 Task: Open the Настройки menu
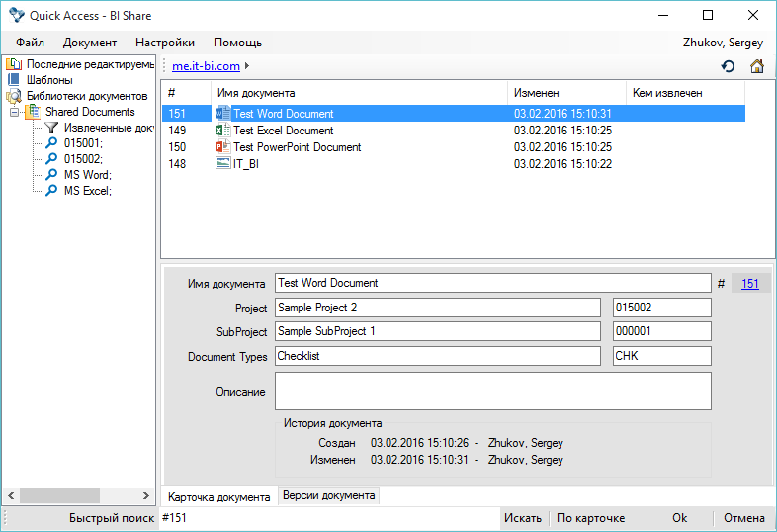(165, 43)
